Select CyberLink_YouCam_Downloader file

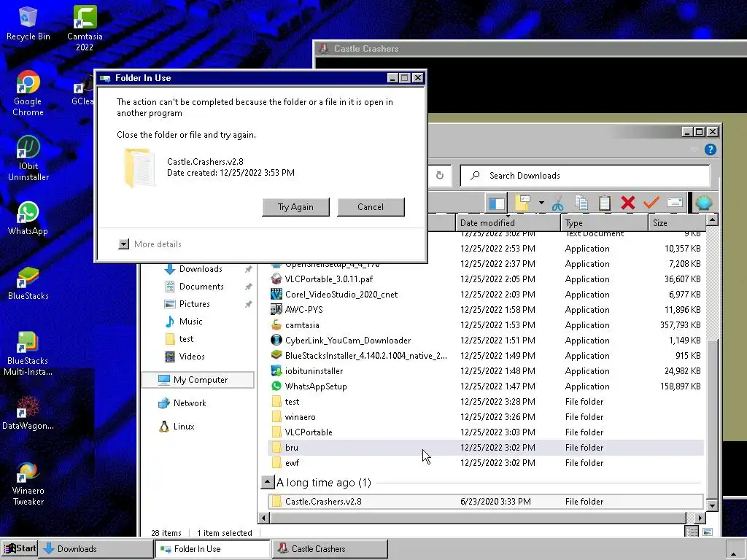486,341
